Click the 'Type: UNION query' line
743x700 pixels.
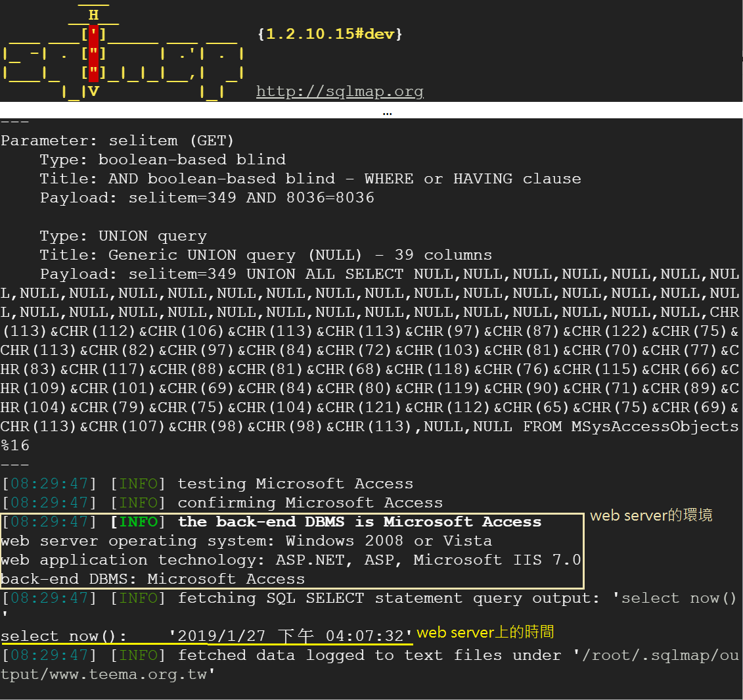124,236
